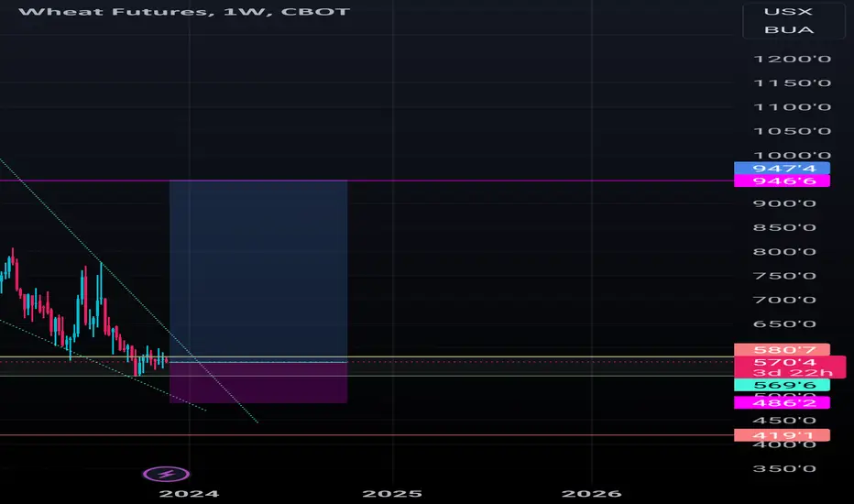Click the 2025 time axis label

(x=392, y=494)
